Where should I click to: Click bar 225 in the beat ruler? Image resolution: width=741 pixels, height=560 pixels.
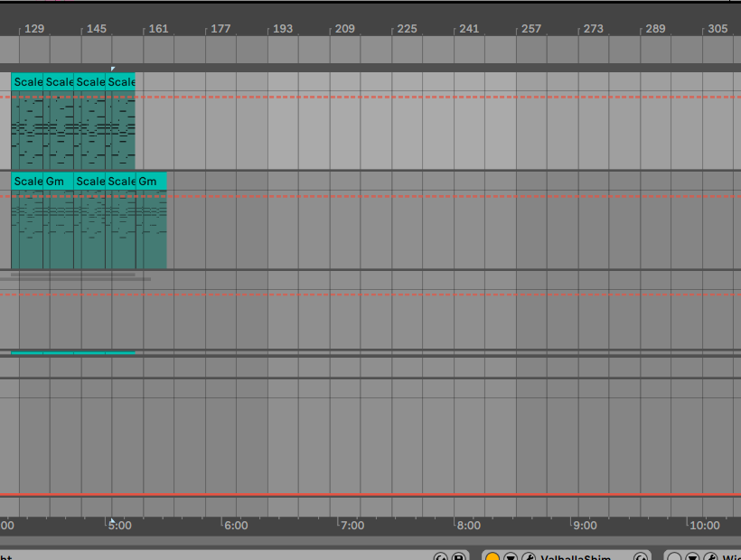(407, 29)
